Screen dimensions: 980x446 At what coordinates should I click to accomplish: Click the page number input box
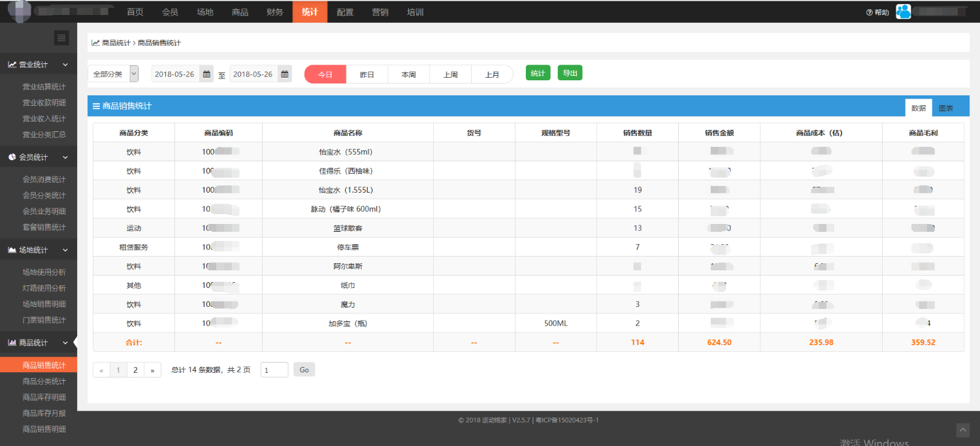[x=274, y=370]
